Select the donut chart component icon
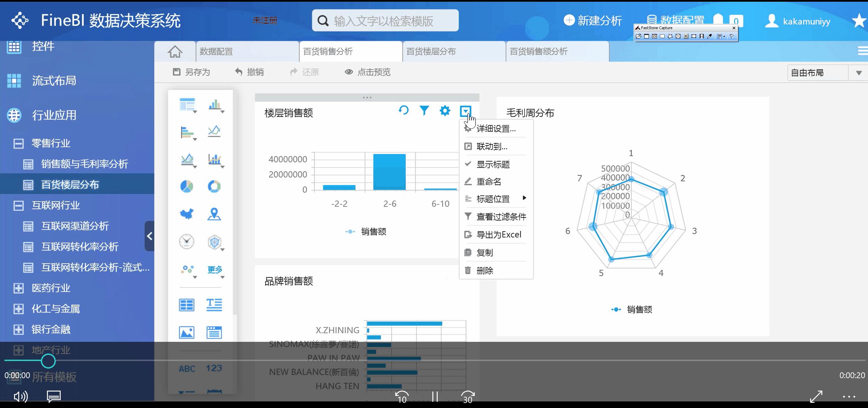The width and height of the screenshot is (868, 408). click(x=214, y=187)
